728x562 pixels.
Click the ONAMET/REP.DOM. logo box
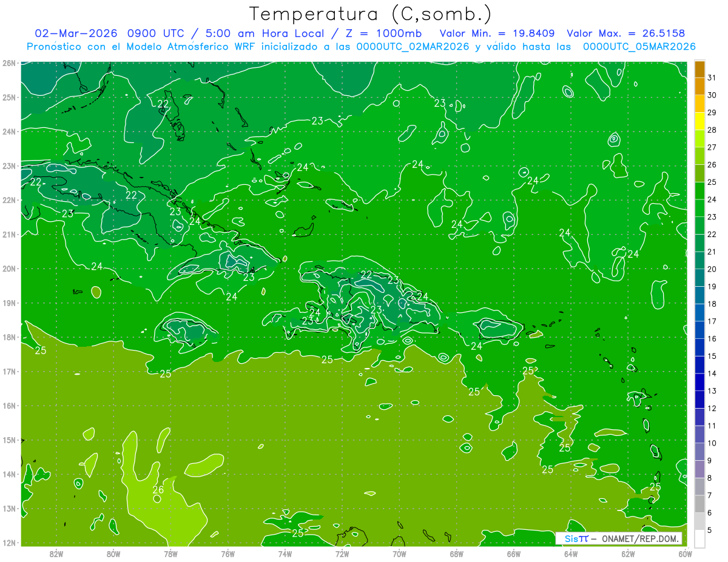619,538
